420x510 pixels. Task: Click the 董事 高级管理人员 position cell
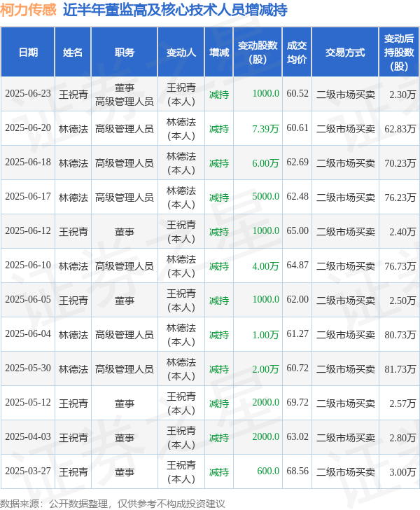pos(124,95)
